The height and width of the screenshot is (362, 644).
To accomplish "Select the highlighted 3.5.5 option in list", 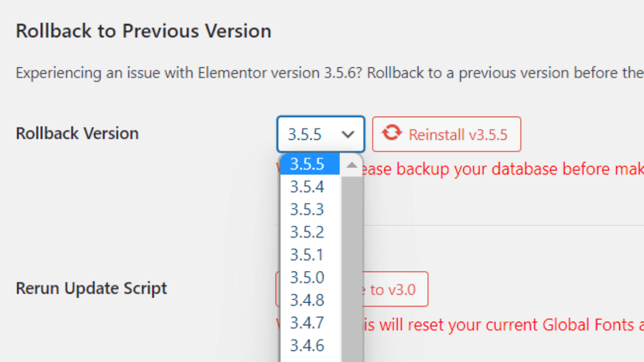I will [307, 164].
